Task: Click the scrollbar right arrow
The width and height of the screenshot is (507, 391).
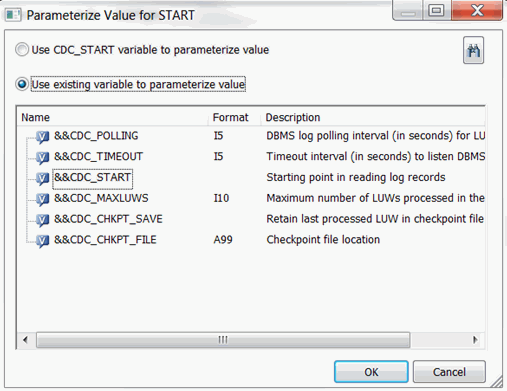Action: point(475,340)
